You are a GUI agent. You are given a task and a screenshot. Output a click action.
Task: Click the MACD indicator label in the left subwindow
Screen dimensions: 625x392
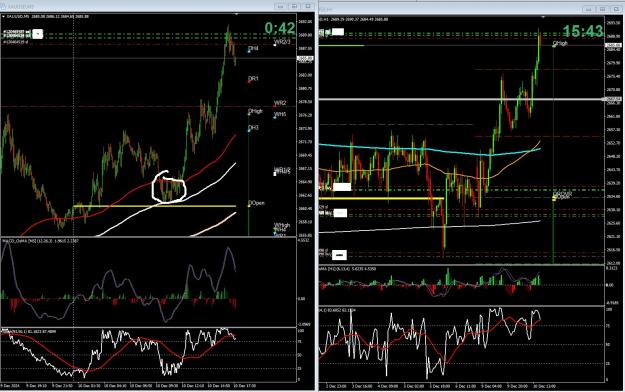40,241
